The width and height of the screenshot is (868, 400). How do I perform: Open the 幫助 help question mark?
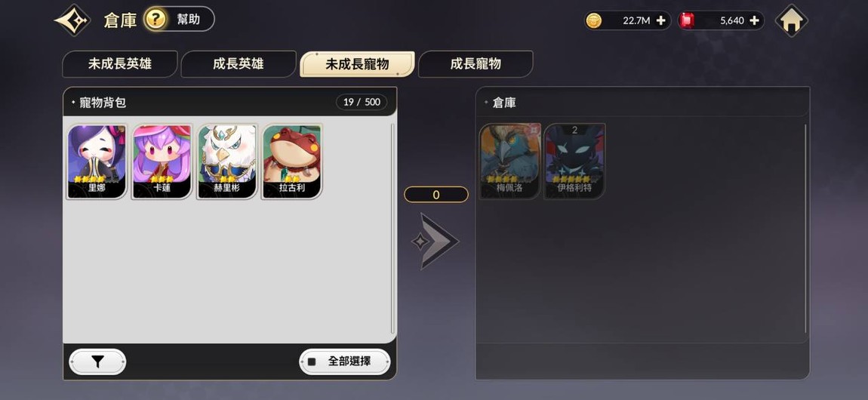point(155,20)
